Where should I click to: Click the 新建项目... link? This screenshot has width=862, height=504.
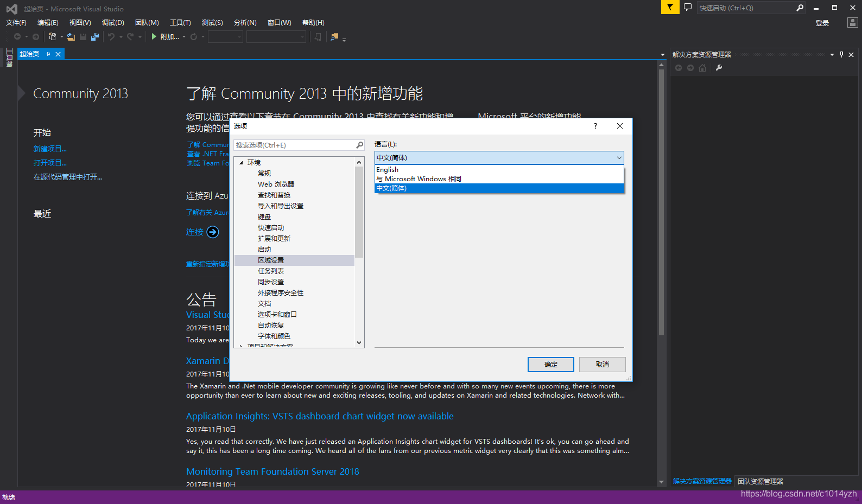click(50, 149)
